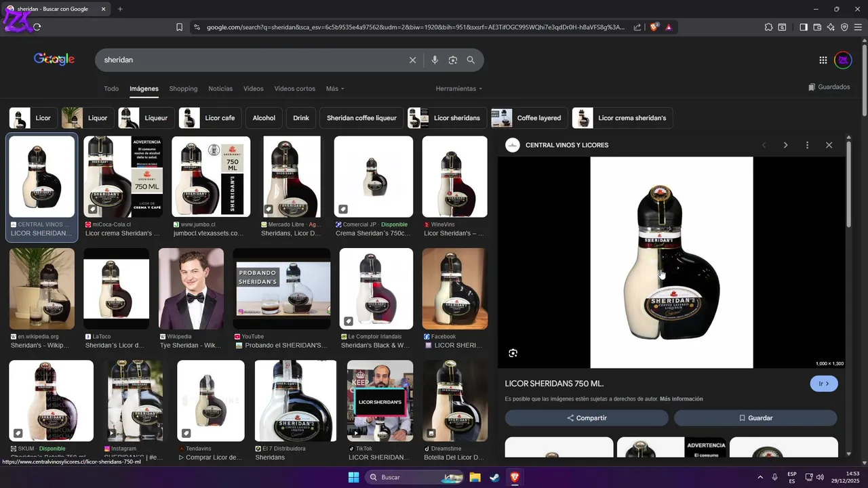This screenshot has height=488, width=868.
Task: Reload the page with the refresh icon
Action: 37,27
